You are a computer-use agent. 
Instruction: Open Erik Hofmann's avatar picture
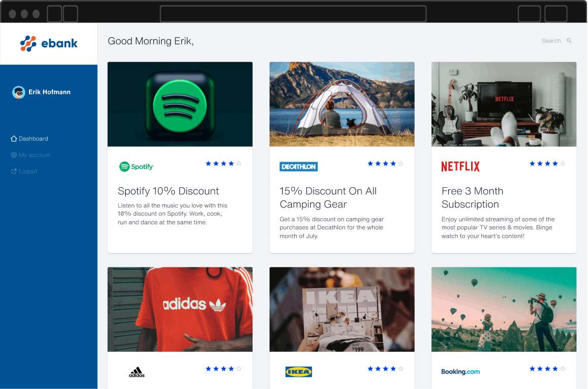pos(18,92)
